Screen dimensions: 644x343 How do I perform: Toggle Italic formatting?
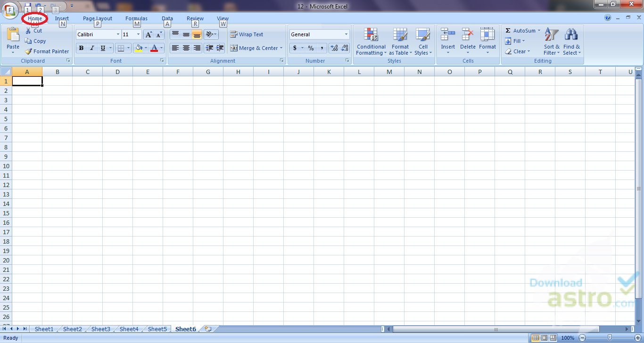pyautogui.click(x=92, y=48)
